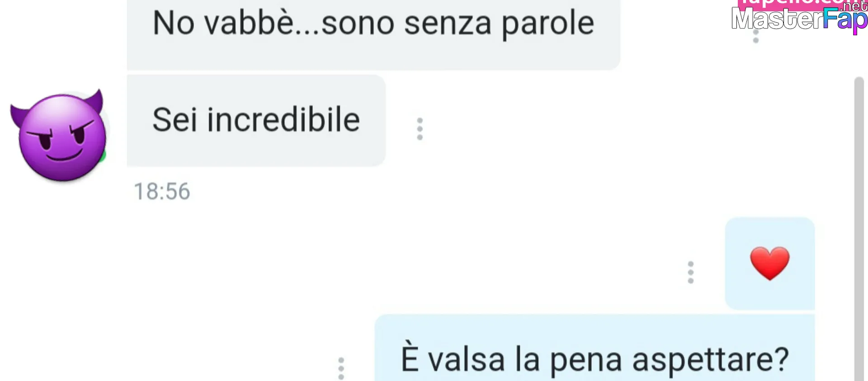Screen dimensions: 868x381
Task: Click the chat's vertical scrollbar
Action: click(859, 229)
